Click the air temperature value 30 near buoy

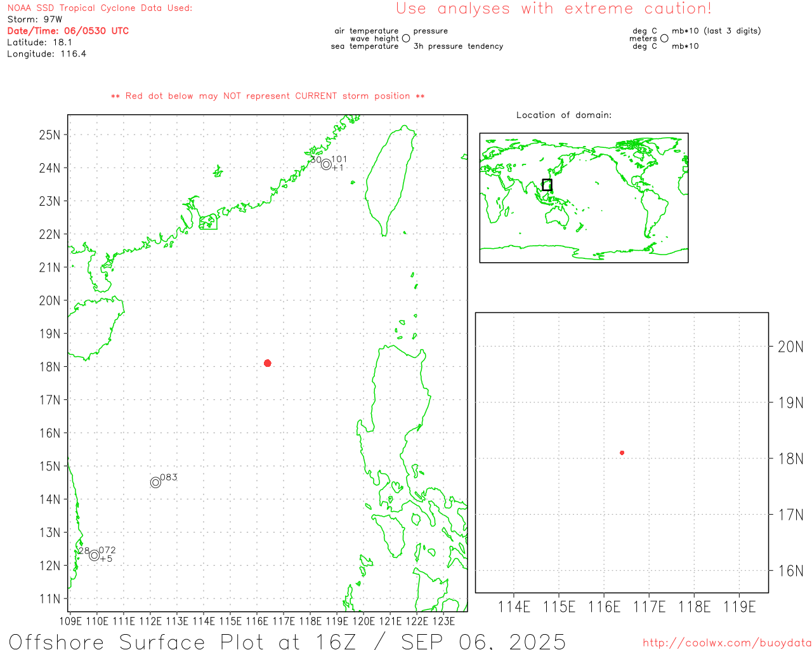(316, 159)
